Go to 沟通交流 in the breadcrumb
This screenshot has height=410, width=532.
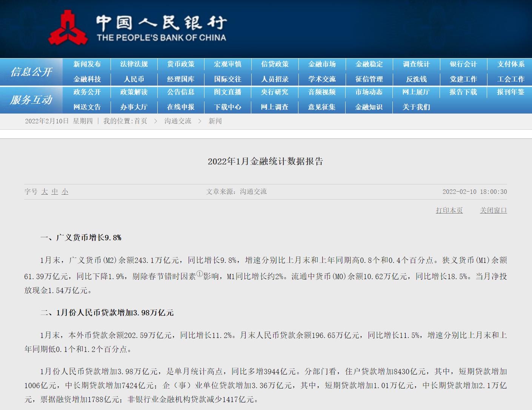(178, 121)
